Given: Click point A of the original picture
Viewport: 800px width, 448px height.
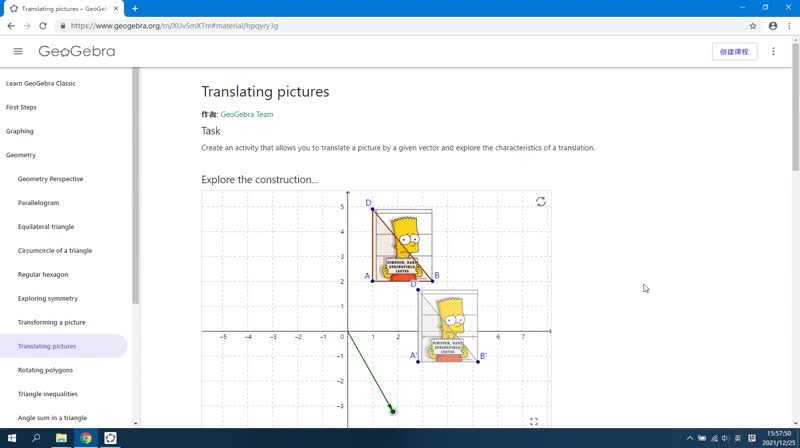Looking at the screenshot, I should 372,281.
